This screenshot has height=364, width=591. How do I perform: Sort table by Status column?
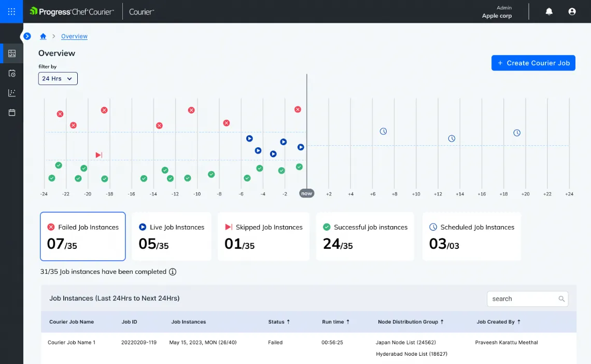(279, 321)
